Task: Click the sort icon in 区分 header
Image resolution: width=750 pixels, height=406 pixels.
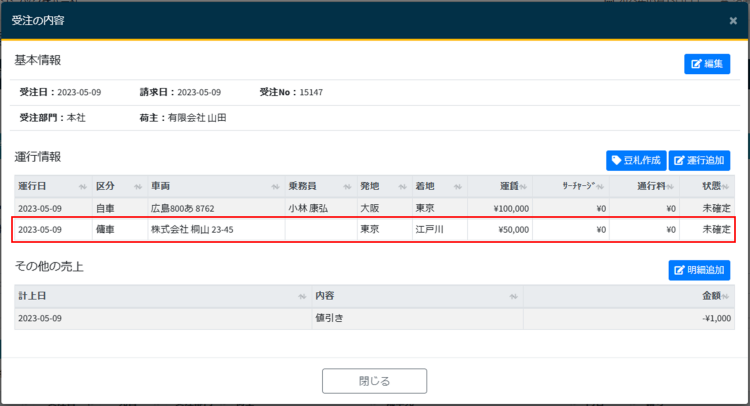Action: click(x=137, y=187)
